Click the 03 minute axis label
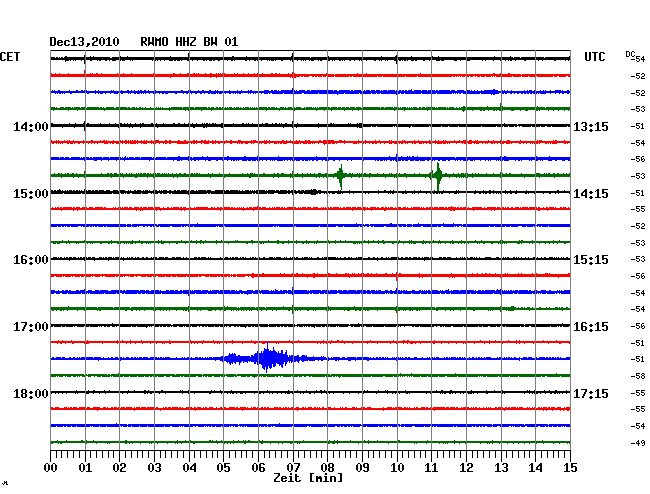The image size is (650, 494). tap(154, 468)
